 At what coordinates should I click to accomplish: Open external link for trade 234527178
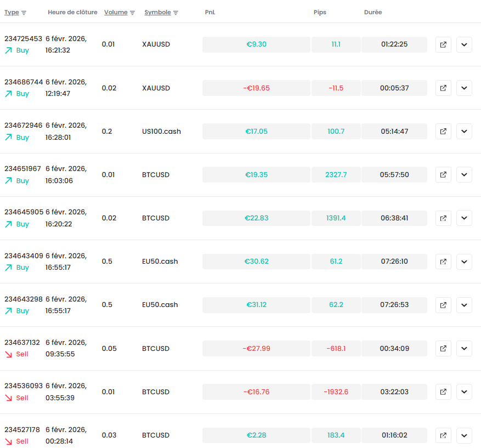(443, 435)
